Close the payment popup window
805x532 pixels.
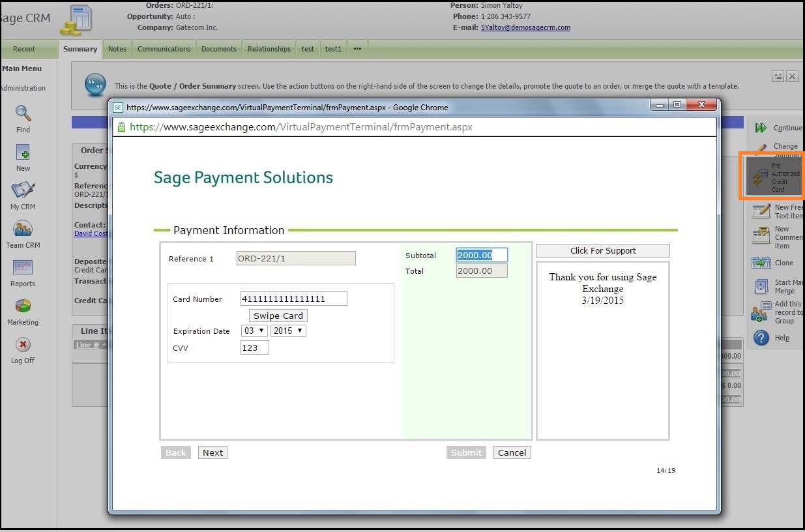coord(701,105)
